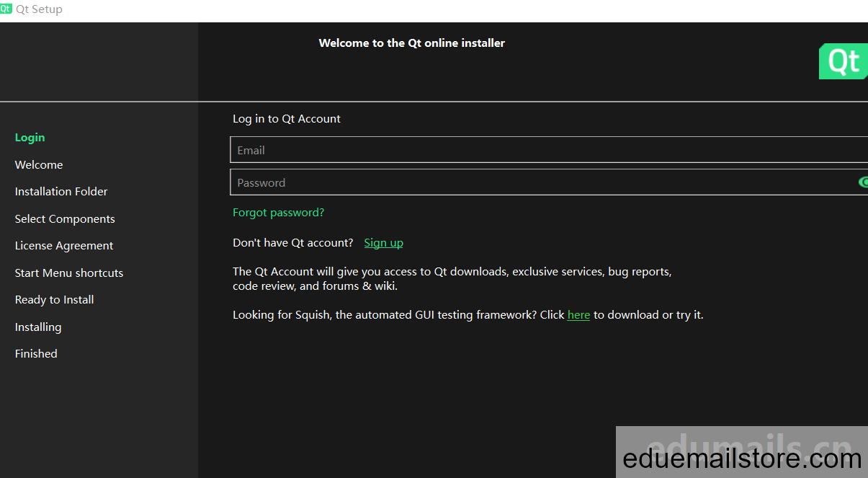Go to Select Components step
This screenshot has height=478, width=868.
(65, 219)
